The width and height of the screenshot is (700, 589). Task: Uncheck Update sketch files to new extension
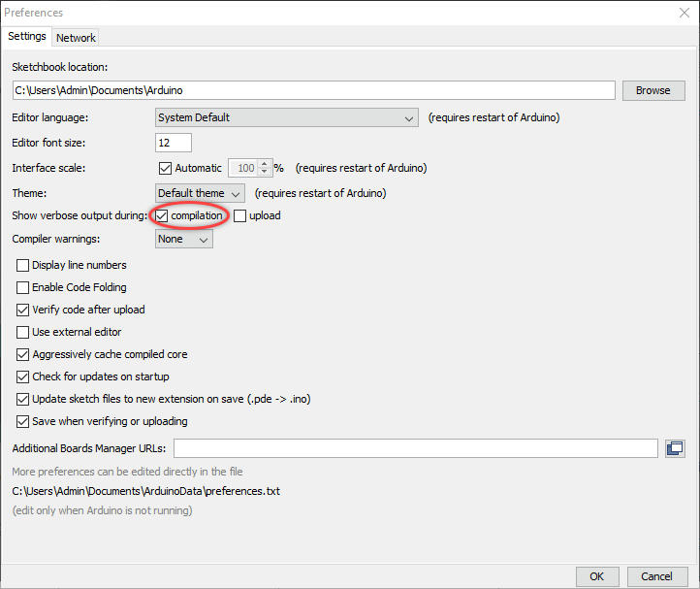pos(22,399)
